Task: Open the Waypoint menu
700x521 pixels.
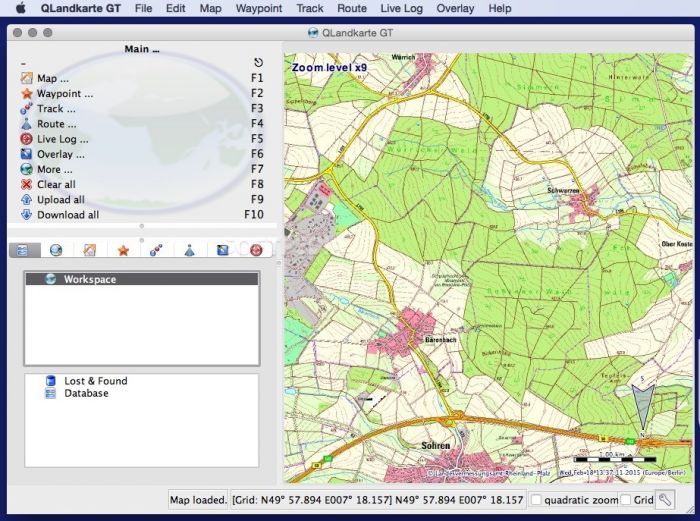Action: coord(259,8)
